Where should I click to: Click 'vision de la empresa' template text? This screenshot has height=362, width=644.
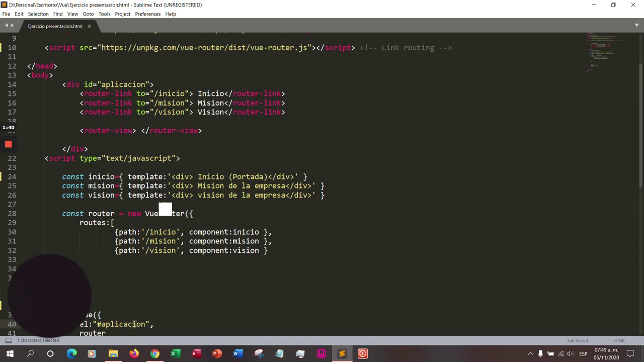pos(241,195)
